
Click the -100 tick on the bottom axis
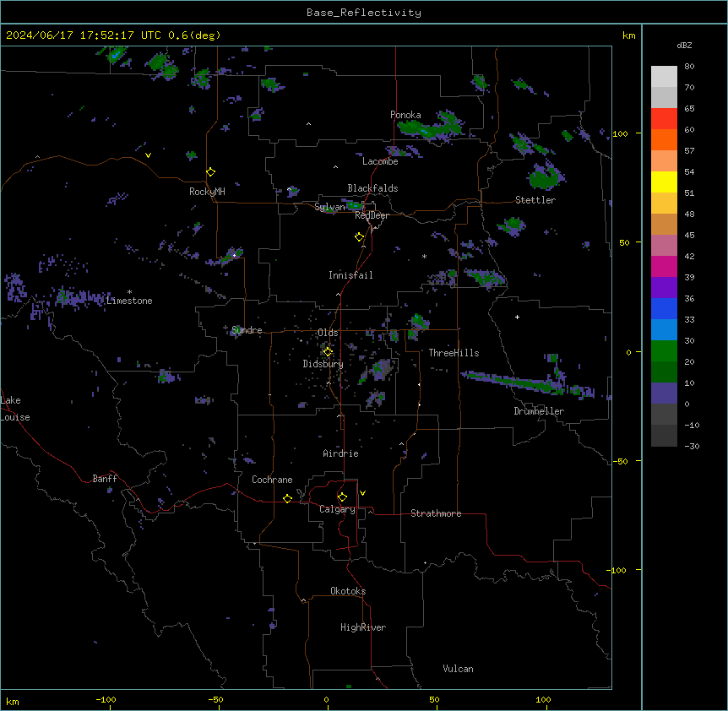point(106,699)
